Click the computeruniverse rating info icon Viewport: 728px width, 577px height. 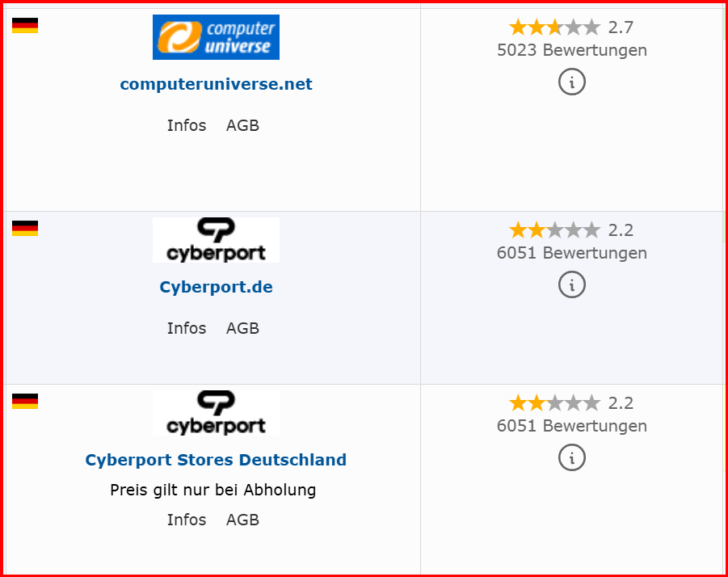571,82
